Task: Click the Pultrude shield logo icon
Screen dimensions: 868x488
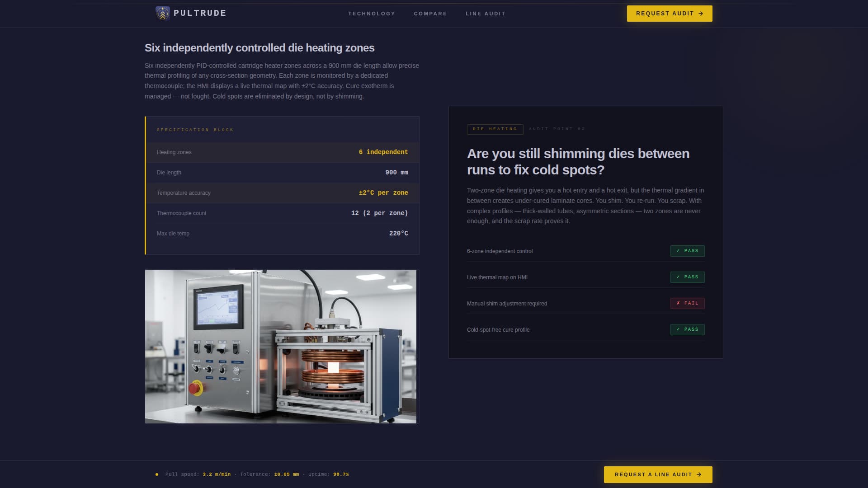Action: 161,13
